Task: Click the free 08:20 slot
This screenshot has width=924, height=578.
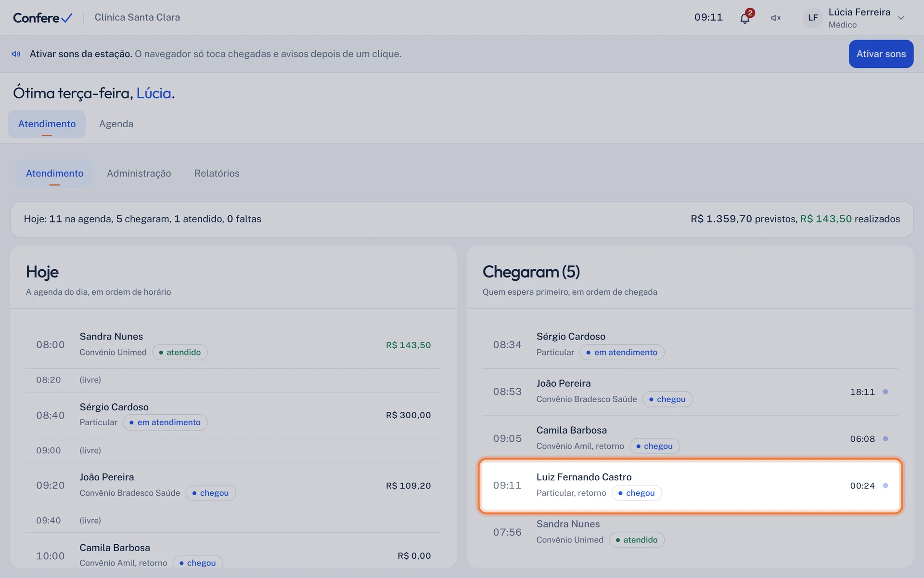Action: tap(233, 380)
